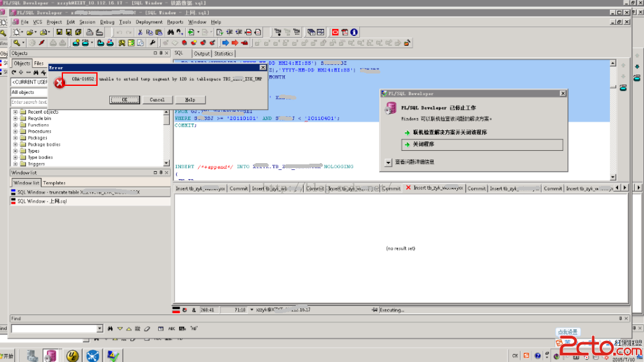Expand the Recent objects folder
644x362 pixels.
(x=15, y=112)
